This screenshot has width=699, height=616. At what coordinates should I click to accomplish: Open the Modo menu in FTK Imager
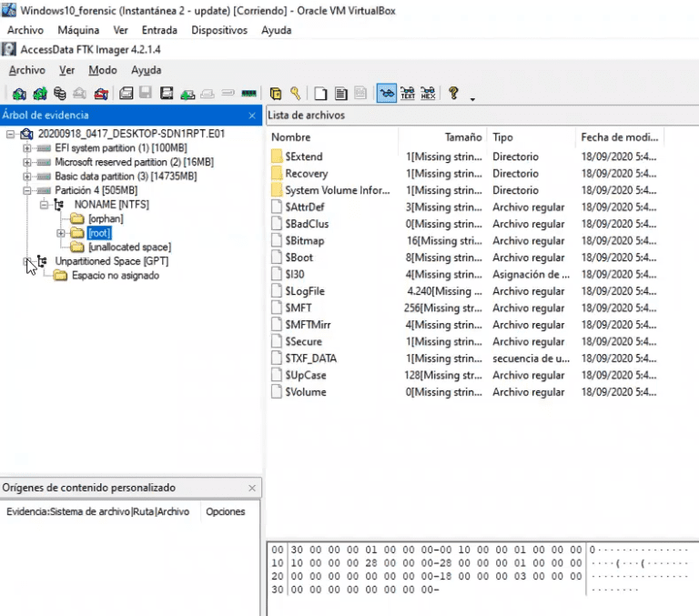point(102,70)
